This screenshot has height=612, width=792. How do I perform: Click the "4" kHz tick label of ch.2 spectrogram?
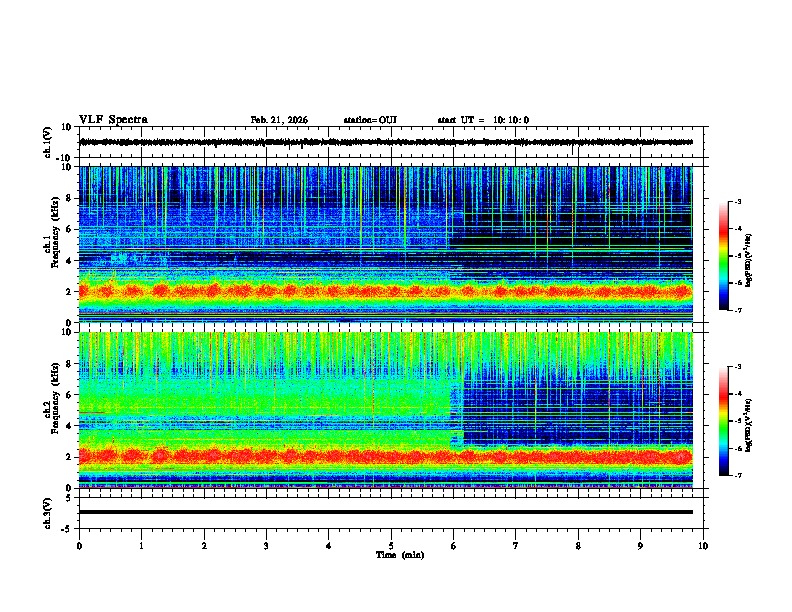point(70,426)
